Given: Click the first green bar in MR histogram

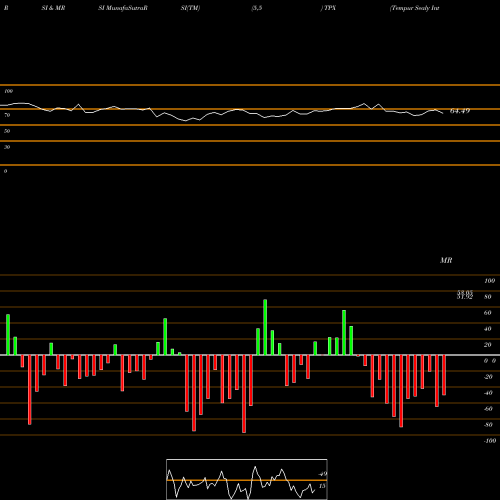Looking at the screenshot, I should (8, 335).
